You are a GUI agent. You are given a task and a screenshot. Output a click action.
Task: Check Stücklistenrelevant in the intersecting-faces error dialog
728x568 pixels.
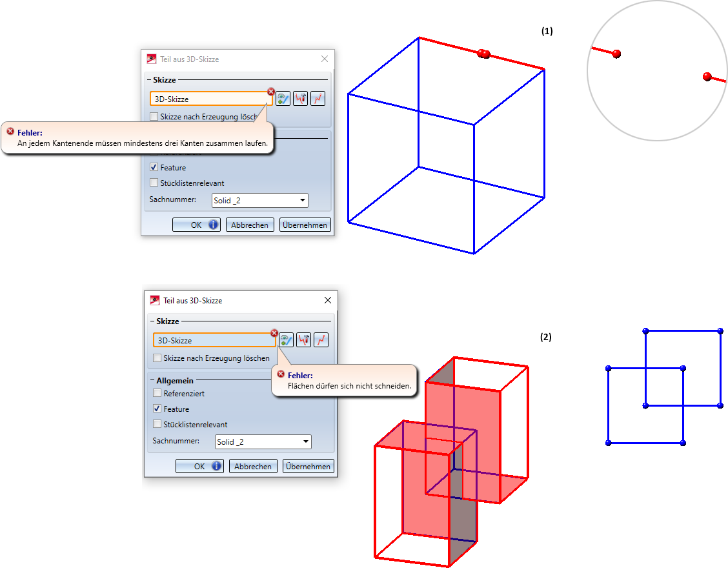pos(157,424)
